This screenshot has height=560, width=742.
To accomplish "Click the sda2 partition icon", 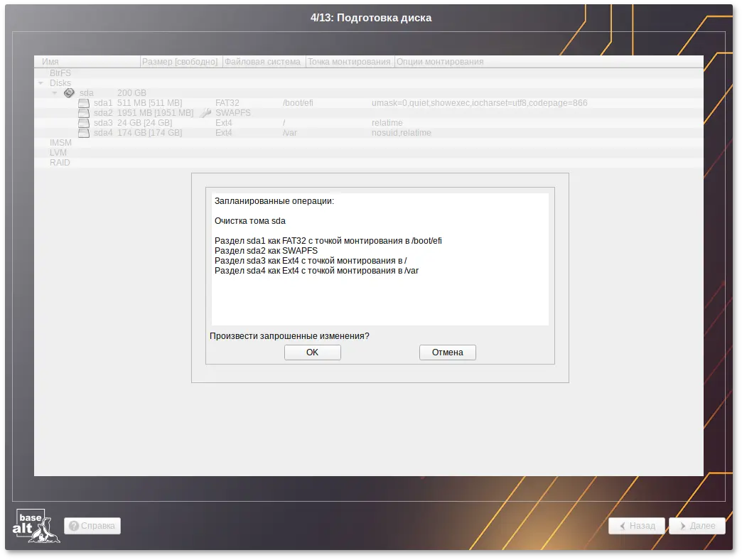I will (84, 113).
